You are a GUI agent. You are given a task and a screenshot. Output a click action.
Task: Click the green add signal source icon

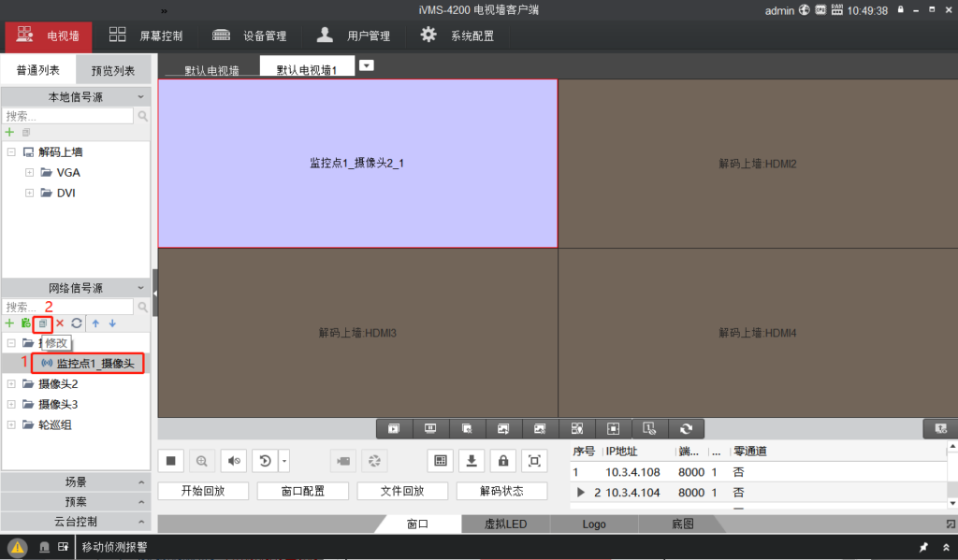click(x=9, y=323)
